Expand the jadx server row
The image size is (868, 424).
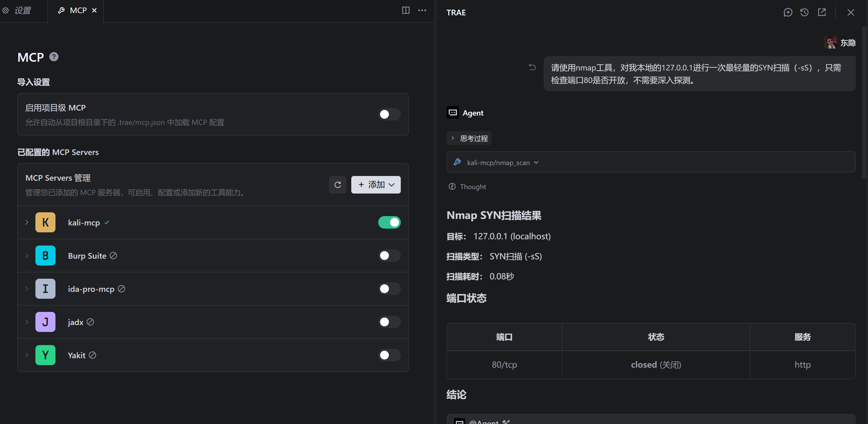tap(27, 322)
